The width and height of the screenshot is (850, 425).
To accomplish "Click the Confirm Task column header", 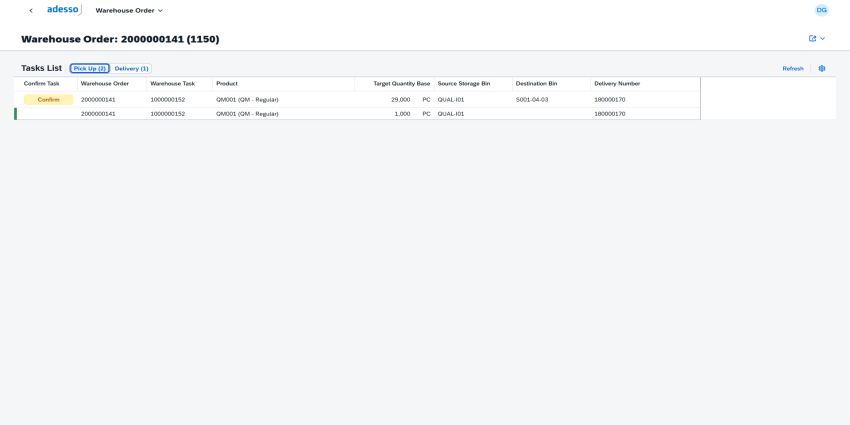I will (x=42, y=84).
